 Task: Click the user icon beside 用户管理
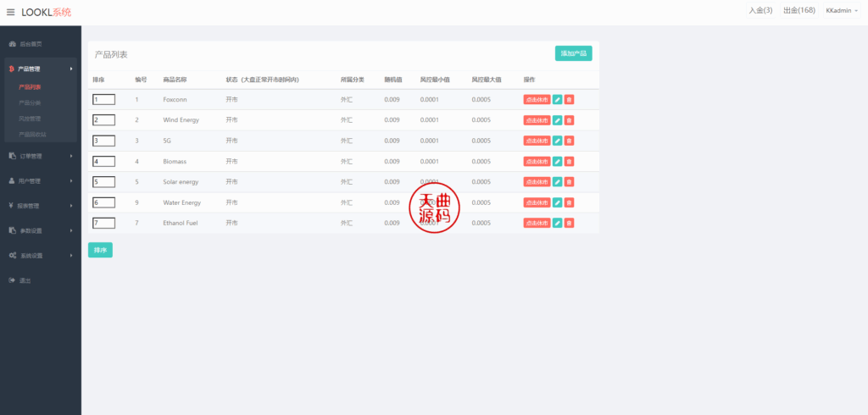coord(12,181)
